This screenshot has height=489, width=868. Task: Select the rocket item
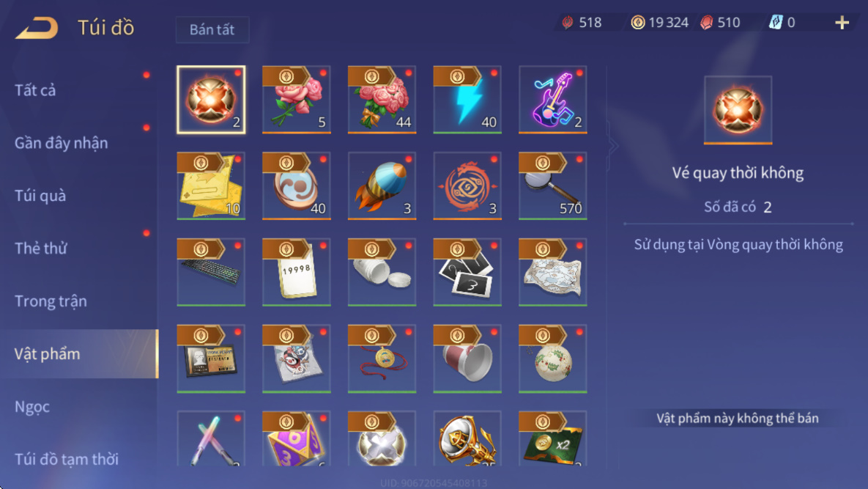(382, 186)
